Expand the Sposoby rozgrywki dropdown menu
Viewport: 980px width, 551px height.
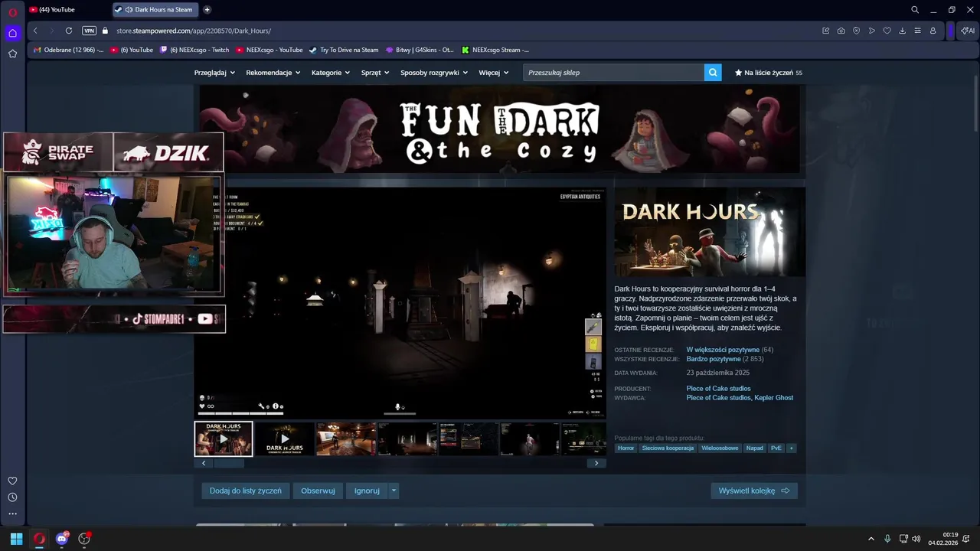coord(434,73)
